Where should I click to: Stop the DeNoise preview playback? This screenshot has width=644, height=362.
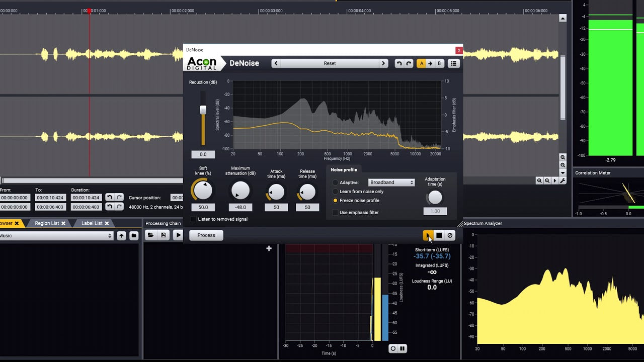439,235
